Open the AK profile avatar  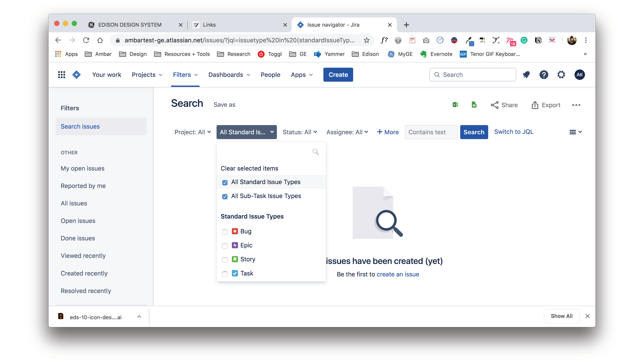click(579, 75)
